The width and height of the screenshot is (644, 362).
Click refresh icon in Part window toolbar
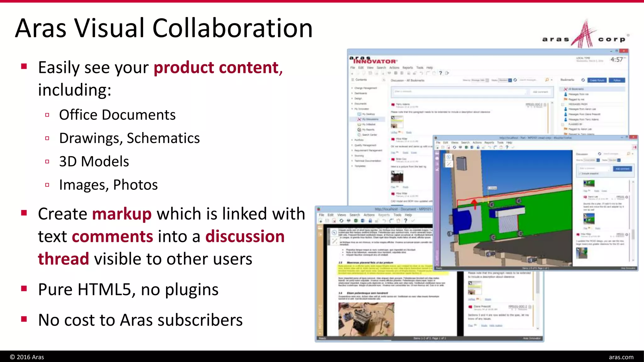click(454, 147)
